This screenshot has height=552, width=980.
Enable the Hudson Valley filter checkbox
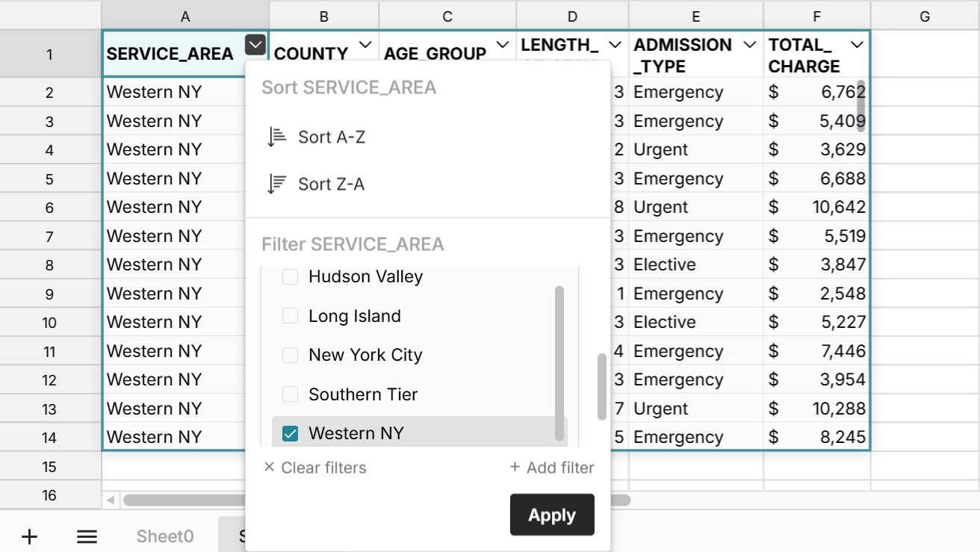point(290,276)
